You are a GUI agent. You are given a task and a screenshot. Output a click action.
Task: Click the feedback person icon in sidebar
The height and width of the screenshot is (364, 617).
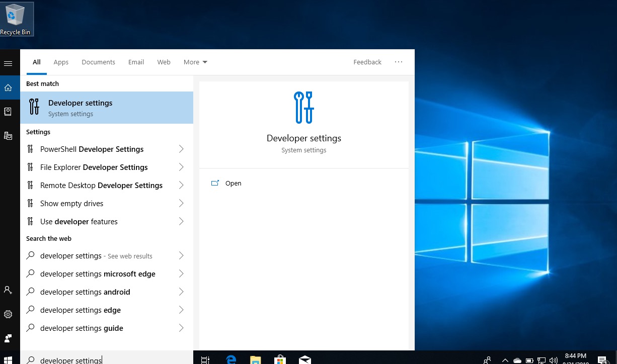click(x=8, y=338)
